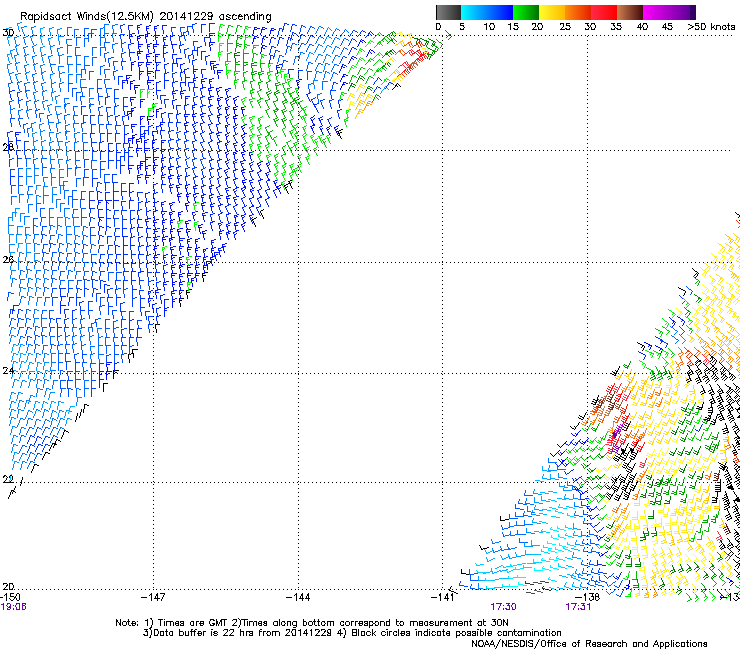Viewport: 740px width, 650px height.
Task: Click the latitude label '26'
Action: click(x=8, y=259)
